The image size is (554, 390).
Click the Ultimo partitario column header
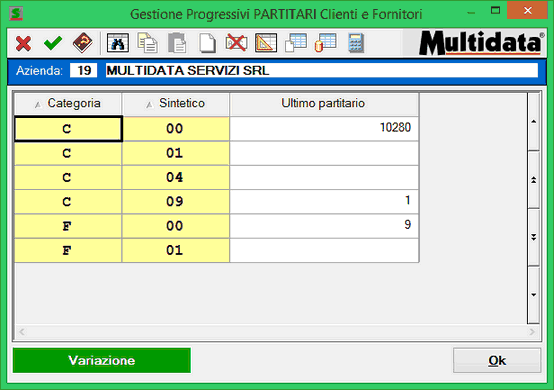pyautogui.click(x=324, y=104)
